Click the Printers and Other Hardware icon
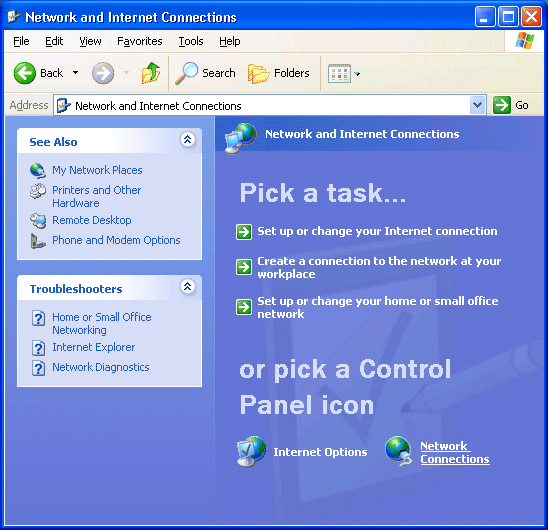548x530 pixels. [38, 191]
